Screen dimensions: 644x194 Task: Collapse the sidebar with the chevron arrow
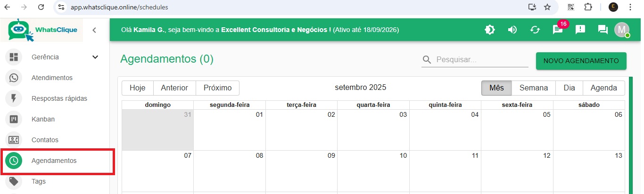tap(94, 30)
